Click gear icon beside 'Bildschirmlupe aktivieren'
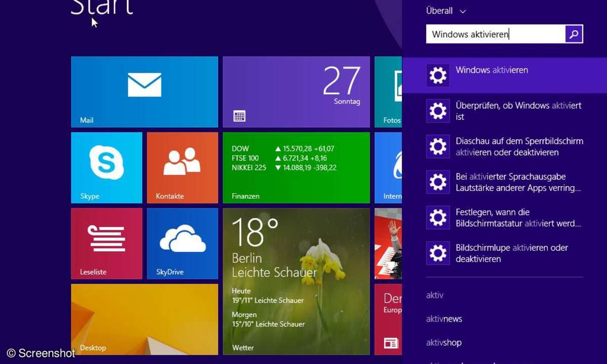607x364 pixels. pyautogui.click(x=438, y=253)
